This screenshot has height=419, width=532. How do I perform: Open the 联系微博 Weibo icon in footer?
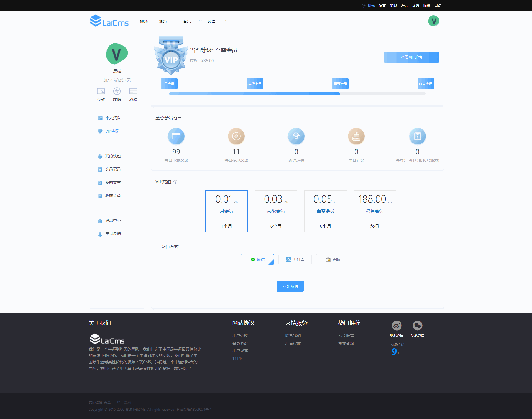point(397,326)
